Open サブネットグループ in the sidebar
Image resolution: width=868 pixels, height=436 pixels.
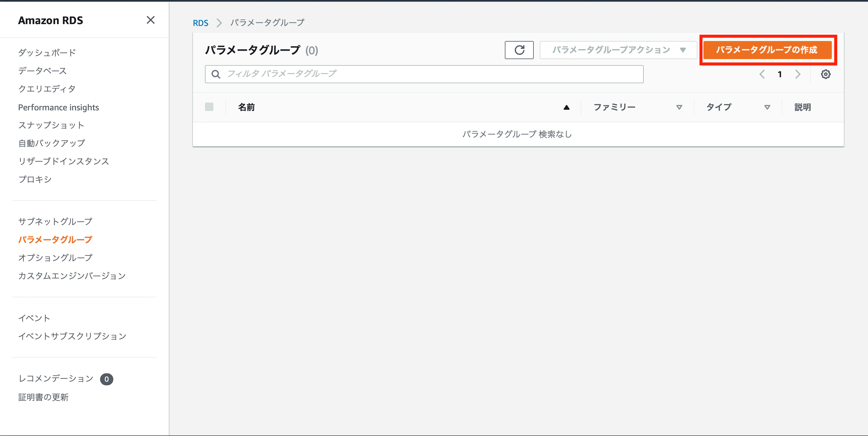(x=55, y=222)
